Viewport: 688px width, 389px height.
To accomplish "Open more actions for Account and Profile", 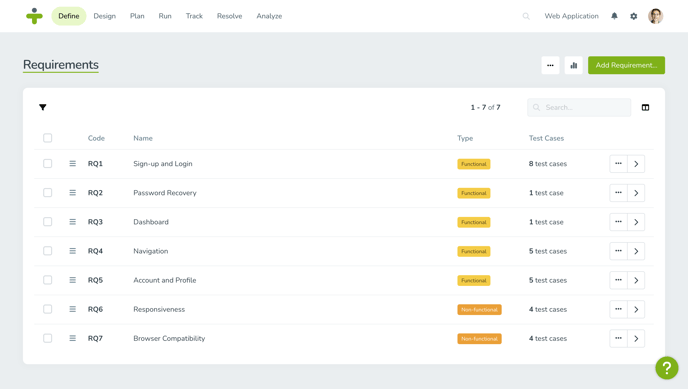I will pyautogui.click(x=618, y=280).
